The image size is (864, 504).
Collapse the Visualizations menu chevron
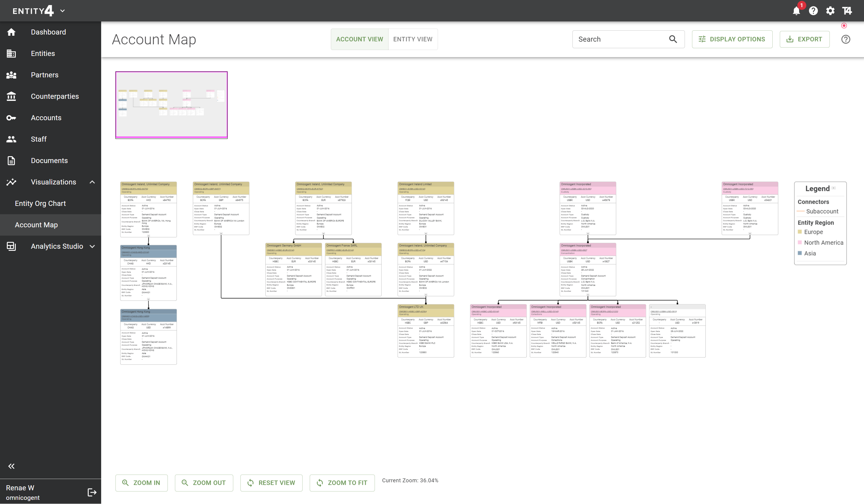pos(92,182)
